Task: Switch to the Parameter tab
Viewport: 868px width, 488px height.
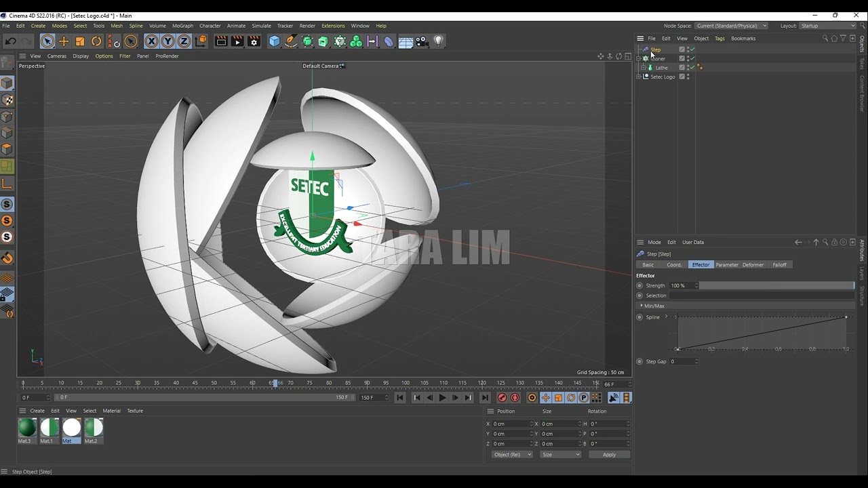Action: 727,265
